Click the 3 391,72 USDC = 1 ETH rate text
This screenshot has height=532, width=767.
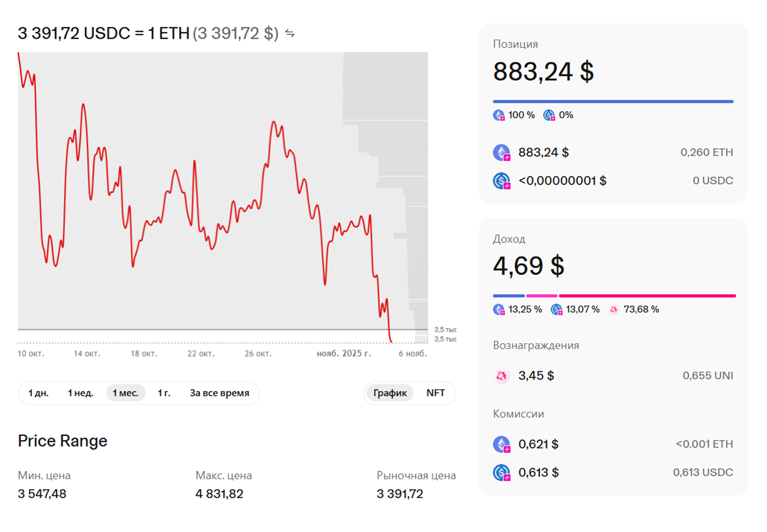point(103,33)
